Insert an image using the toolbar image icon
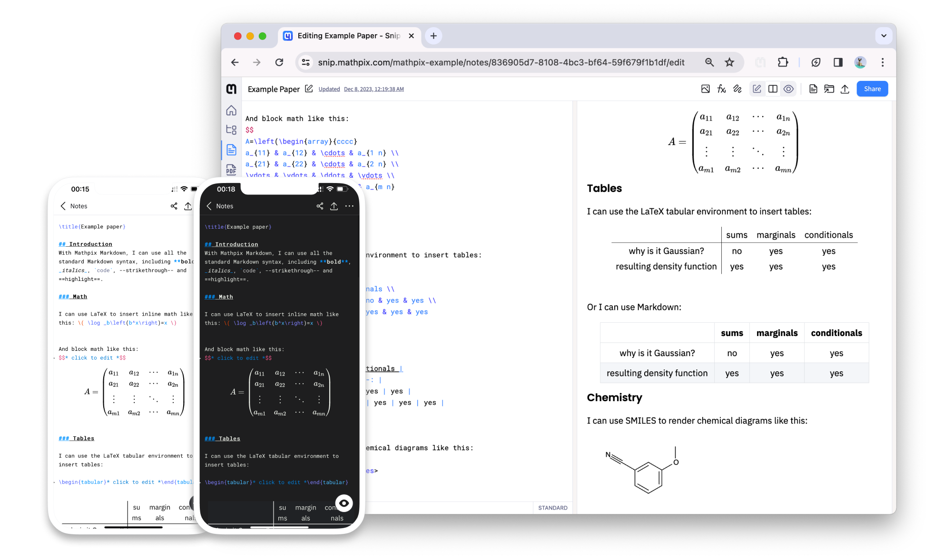944x560 pixels. coord(705,88)
